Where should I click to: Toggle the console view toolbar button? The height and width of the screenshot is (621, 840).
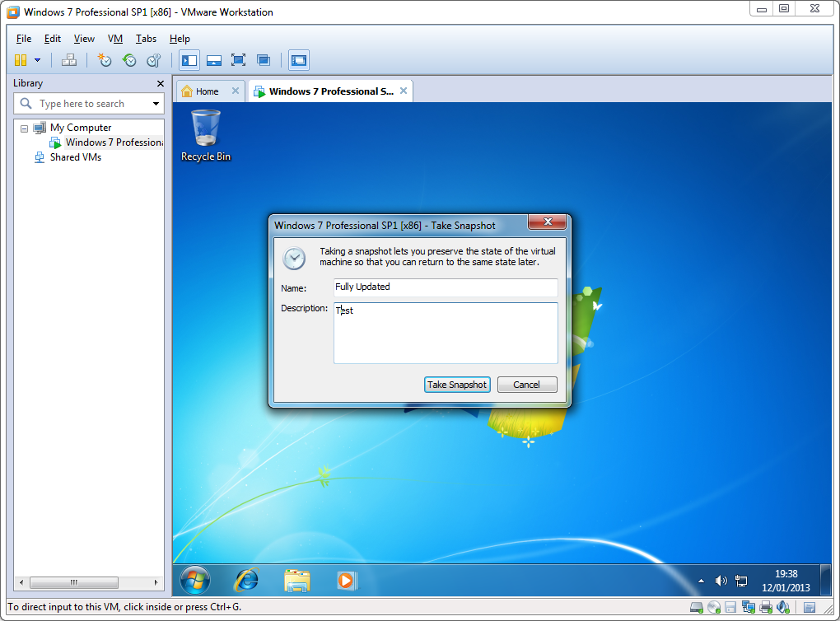[299, 60]
